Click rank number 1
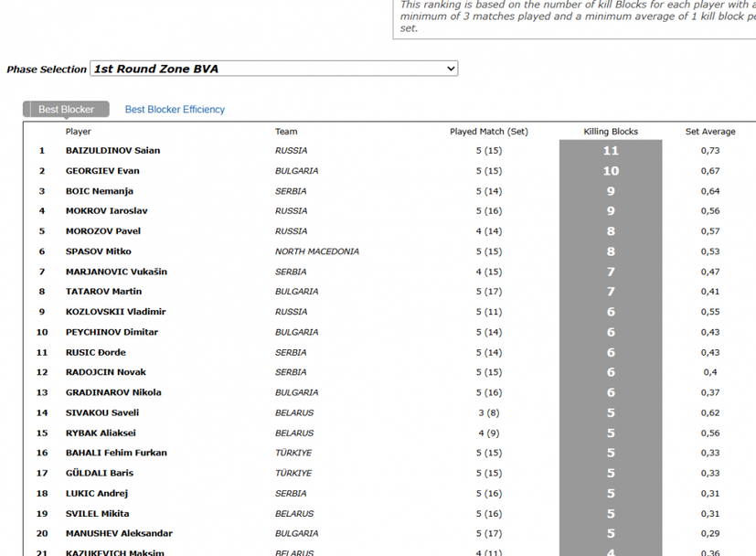This screenshot has height=556, width=756. pyautogui.click(x=42, y=151)
